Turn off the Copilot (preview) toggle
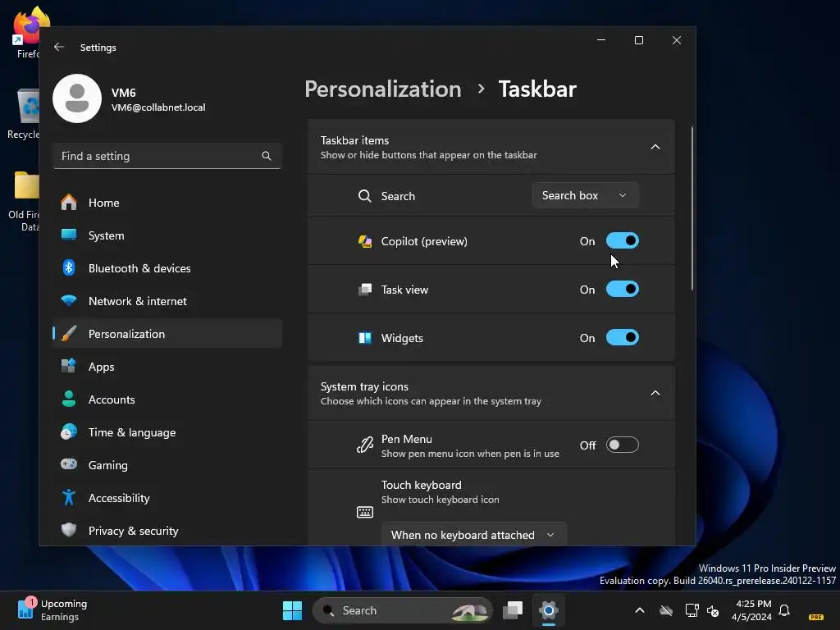The image size is (840, 630). 623,241
